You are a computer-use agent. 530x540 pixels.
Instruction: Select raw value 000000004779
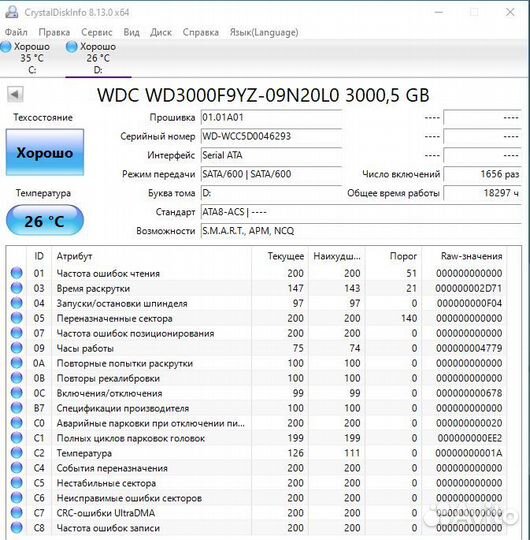(x=469, y=348)
